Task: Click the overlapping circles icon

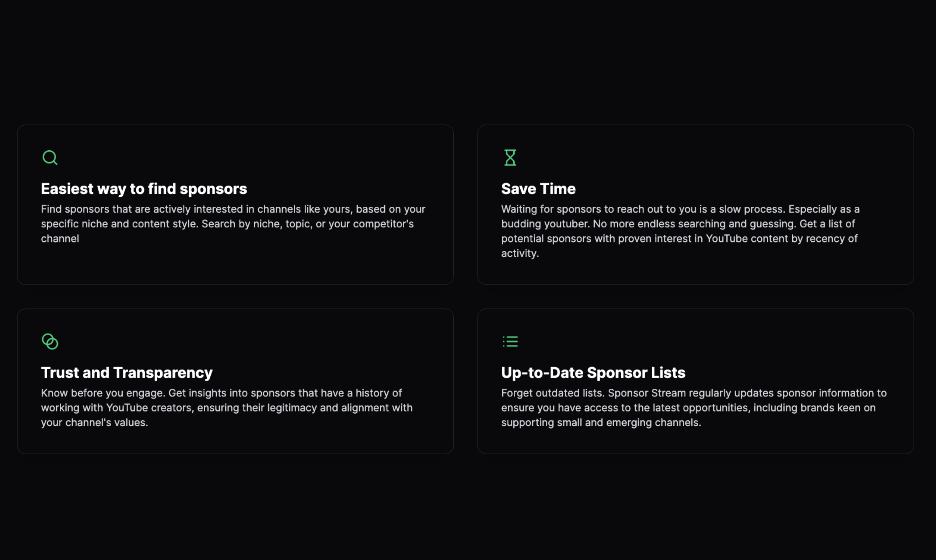Action: click(x=50, y=341)
